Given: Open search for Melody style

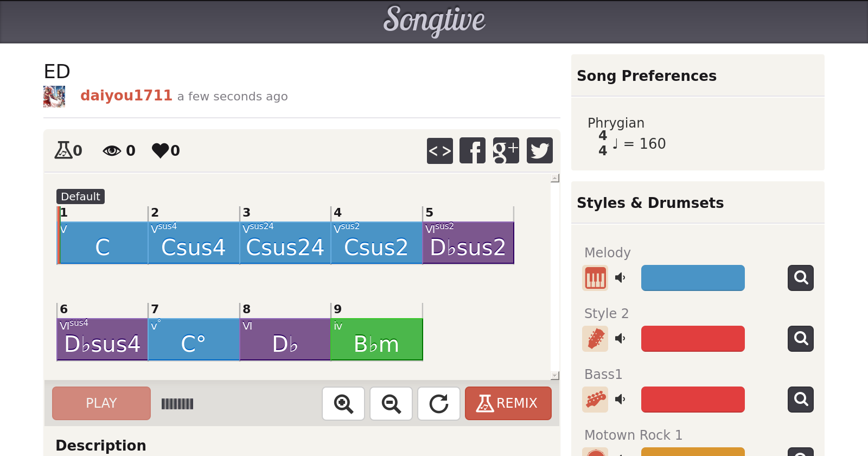Looking at the screenshot, I should [x=801, y=278].
